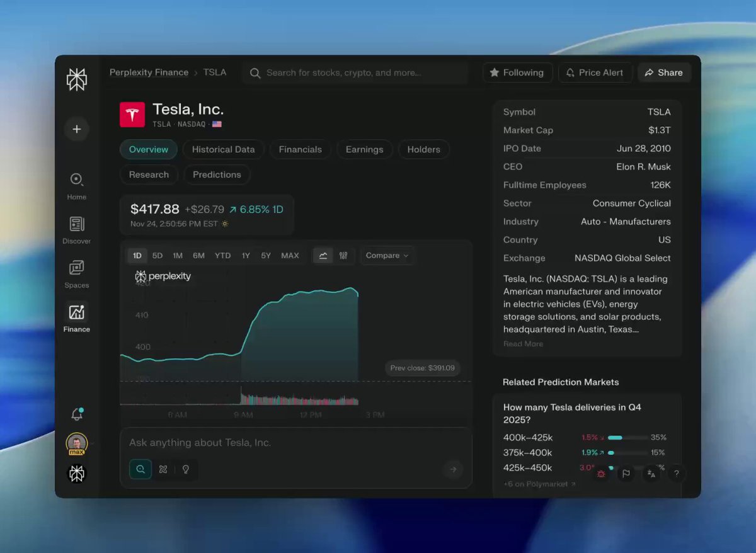Share the Tesla finance page
756x553 pixels.
click(664, 72)
